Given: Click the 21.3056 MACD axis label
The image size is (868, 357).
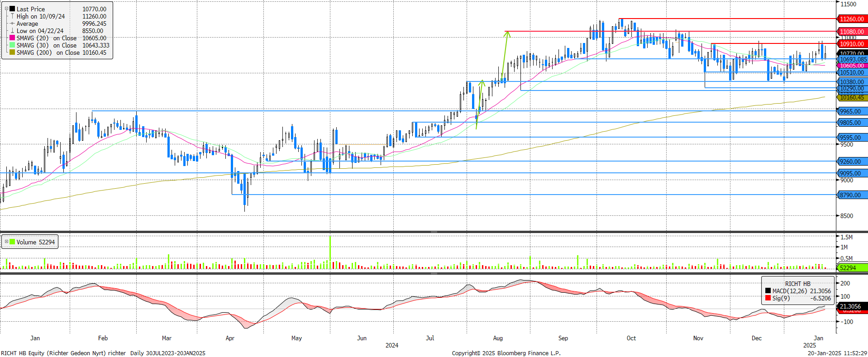Looking at the screenshot, I should click(852, 306).
